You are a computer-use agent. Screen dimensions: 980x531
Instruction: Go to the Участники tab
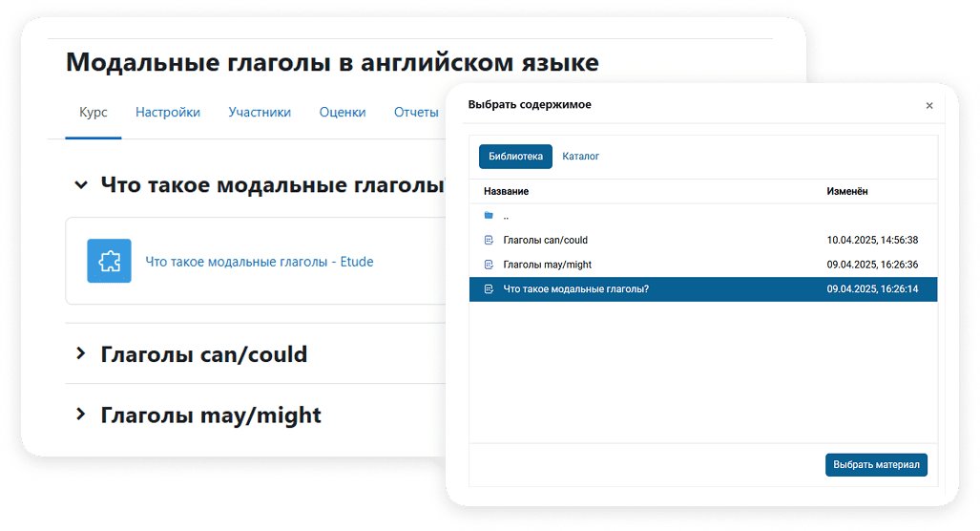pyautogui.click(x=260, y=113)
